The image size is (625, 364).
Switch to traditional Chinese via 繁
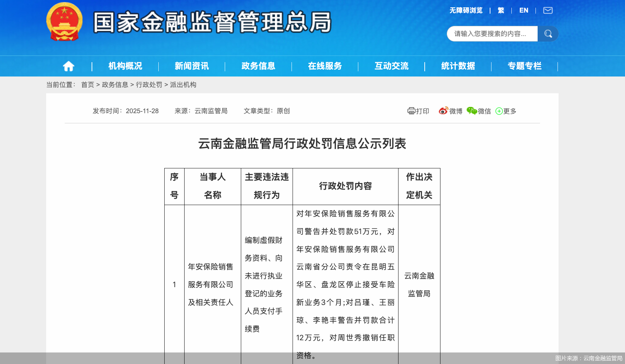501,10
